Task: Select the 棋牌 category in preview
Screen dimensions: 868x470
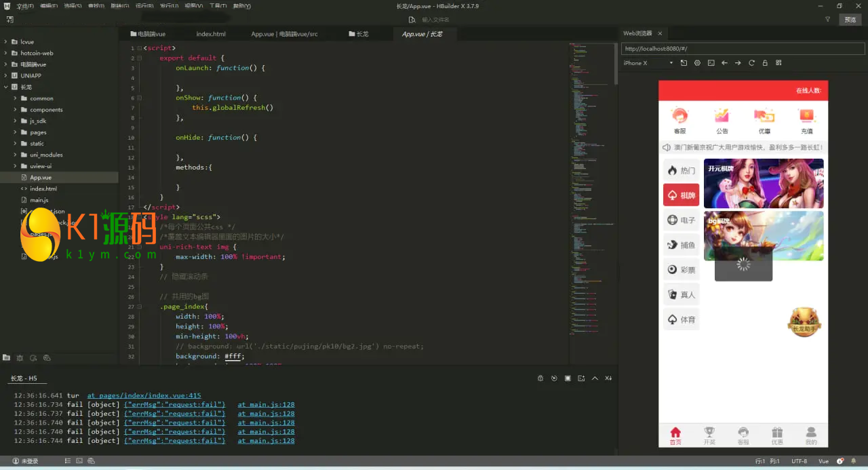Action: click(681, 195)
